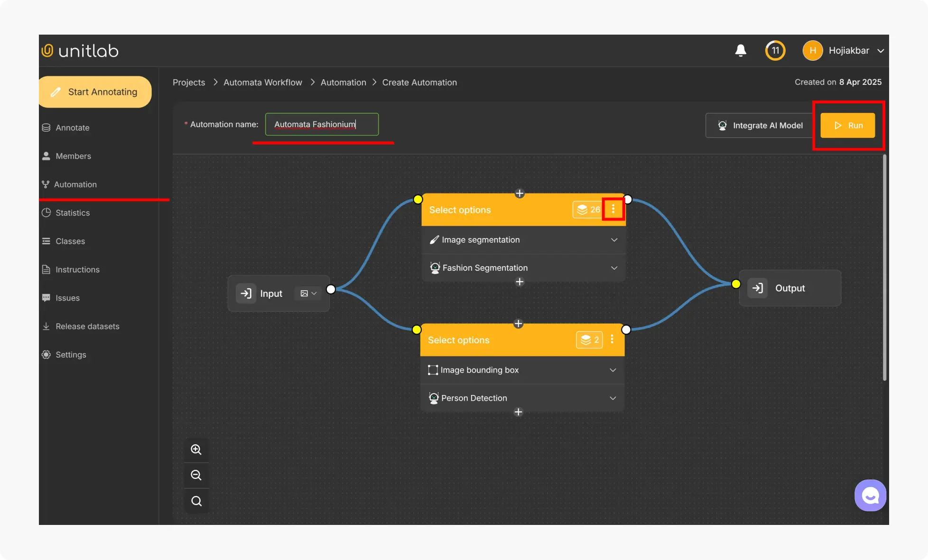The width and height of the screenshot is (928, 560).
Task: Expand the Fashion Segmentation model dropdown
Action: 614,268
